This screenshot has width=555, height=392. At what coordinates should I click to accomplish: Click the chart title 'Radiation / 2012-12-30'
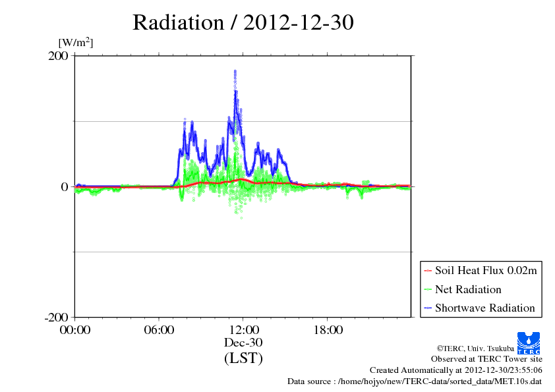point(243,22)
